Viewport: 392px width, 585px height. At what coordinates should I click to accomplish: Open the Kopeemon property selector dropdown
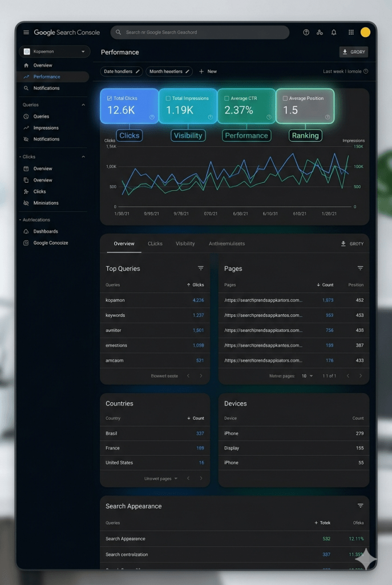click(x=54, y=51)
